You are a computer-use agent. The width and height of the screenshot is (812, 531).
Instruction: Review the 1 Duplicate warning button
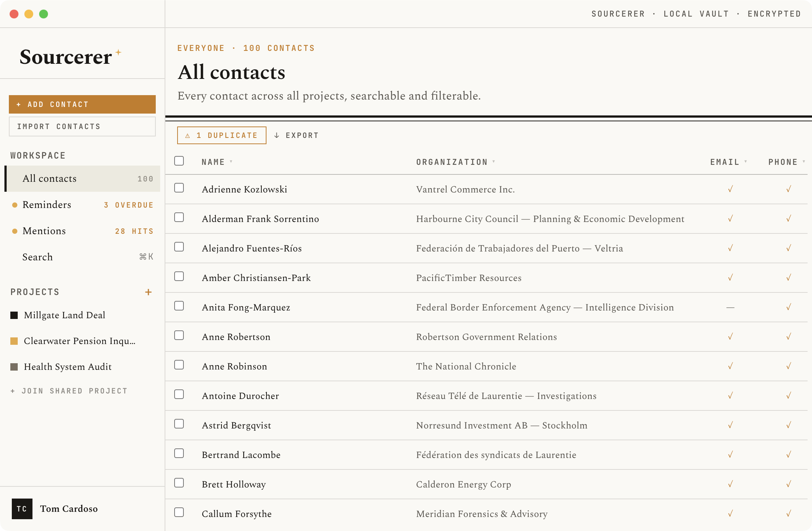(222, 135)
